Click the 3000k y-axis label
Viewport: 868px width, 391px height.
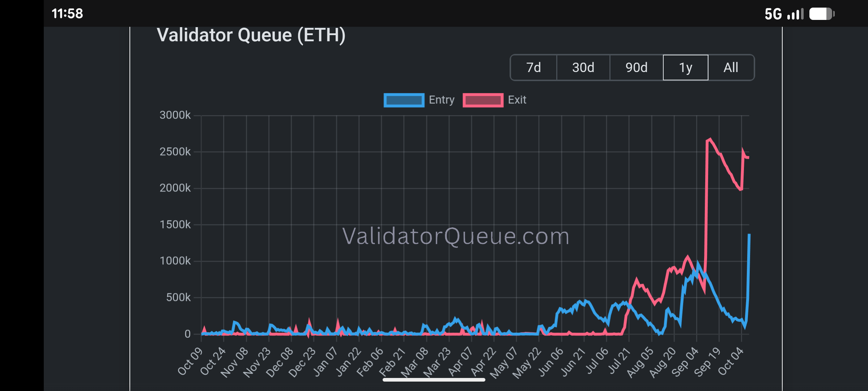[175, 115]
